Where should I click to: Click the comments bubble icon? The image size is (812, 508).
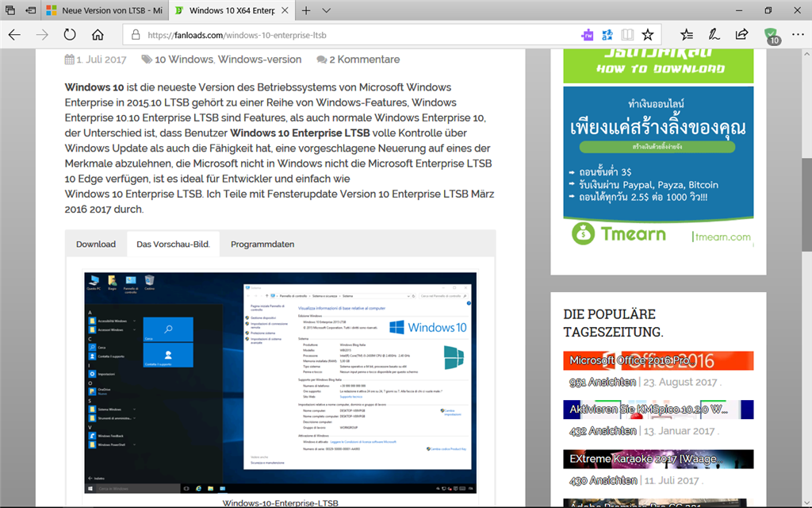coord(322,60)
